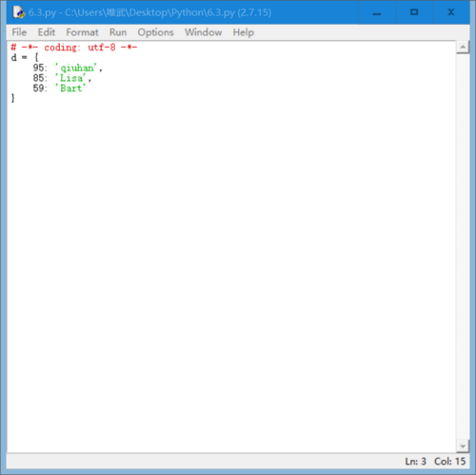Click on the 'qiuhan' string
The image size is (476, 475).
(76, 68)
